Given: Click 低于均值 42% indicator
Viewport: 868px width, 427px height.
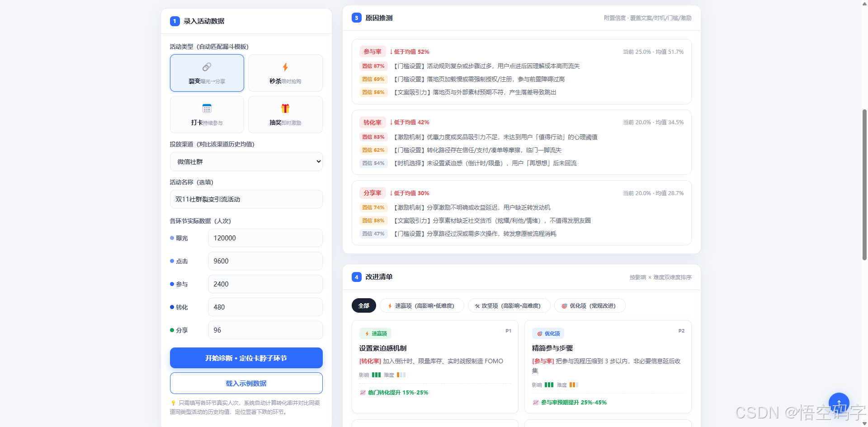Looking at the screenshot, I should tap(410, 122).
